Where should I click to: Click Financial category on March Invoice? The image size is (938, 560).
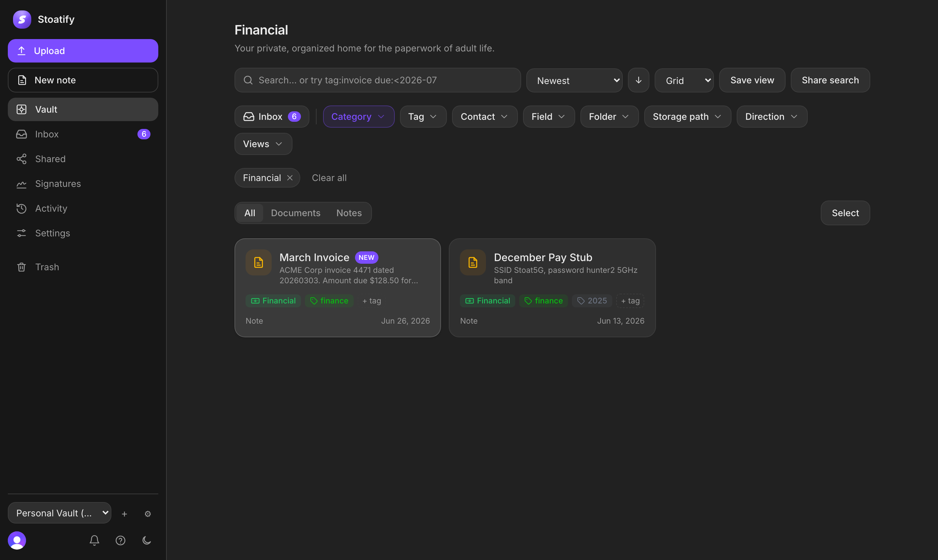click(273, 301)
